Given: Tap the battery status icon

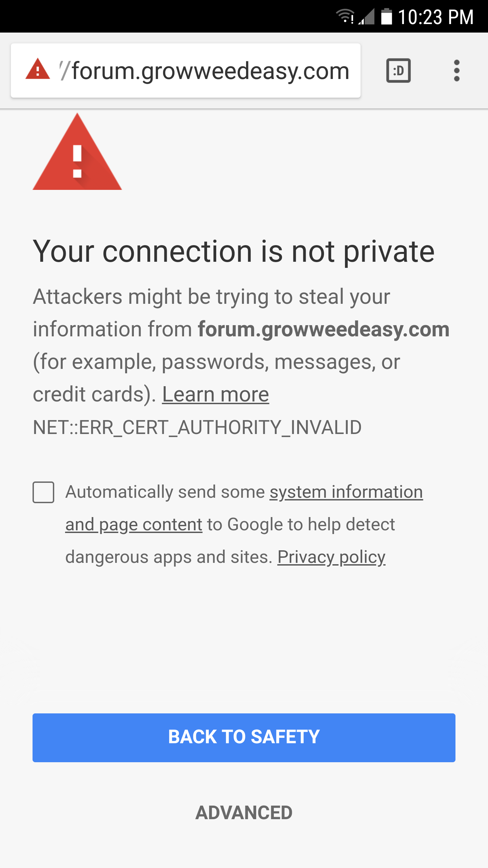Looking at the screenshot, I should coord(386,16).
